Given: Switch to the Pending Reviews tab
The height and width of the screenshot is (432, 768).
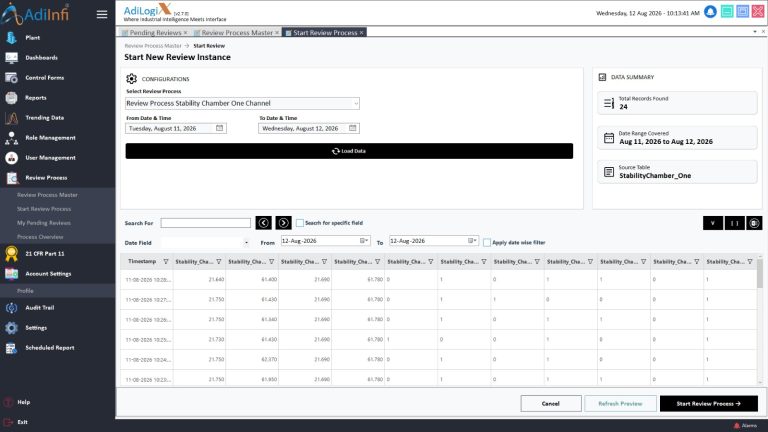Looking at the screenshot, I should click(x=155, y=33).
